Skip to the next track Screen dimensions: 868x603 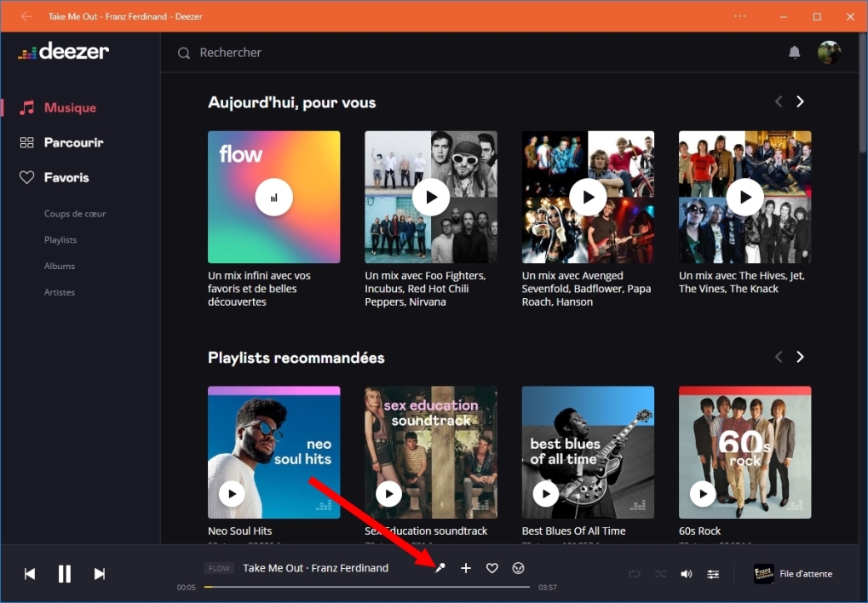click(x=100, y=574)
